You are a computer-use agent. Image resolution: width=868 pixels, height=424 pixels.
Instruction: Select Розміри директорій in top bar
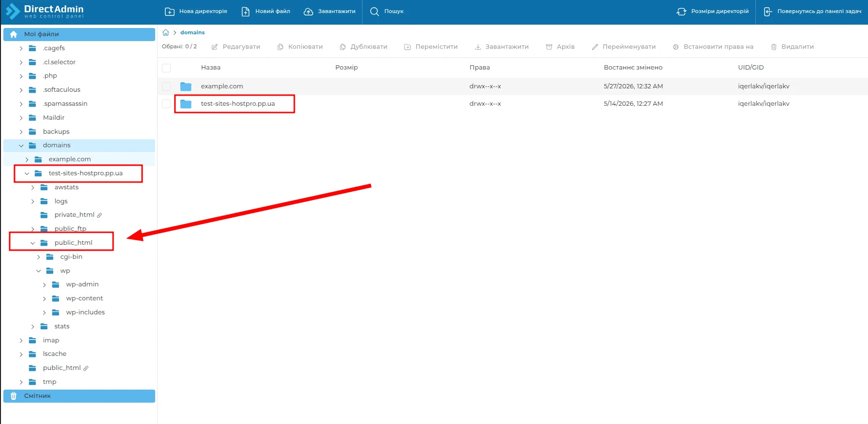pos(713,12)
